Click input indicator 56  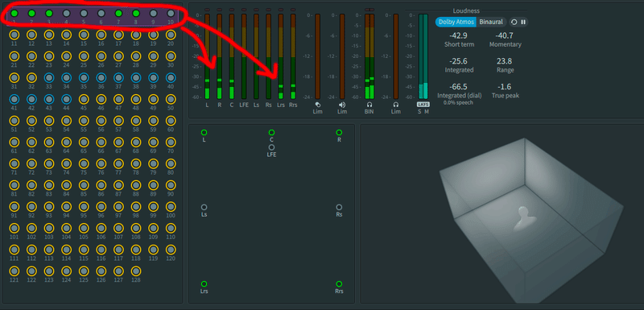[x=101, y=121]
